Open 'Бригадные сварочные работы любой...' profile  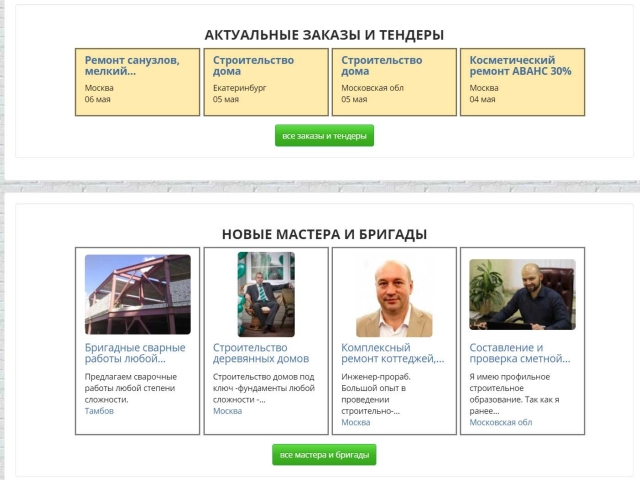click(133, 352)
